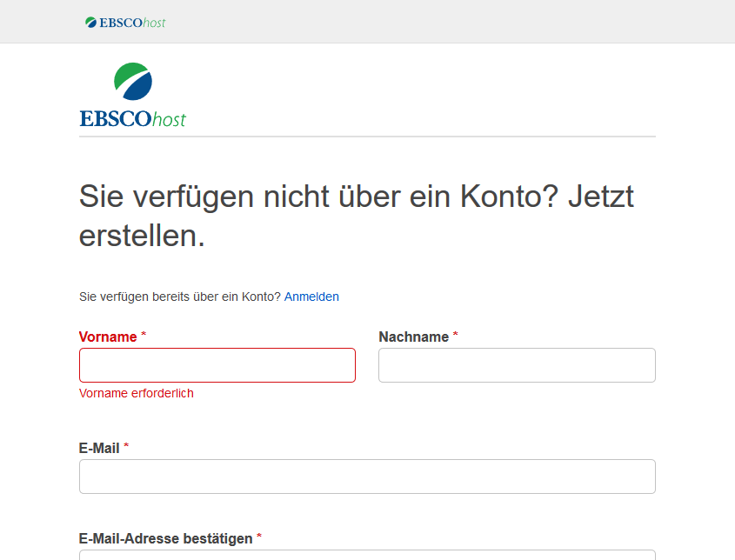
Task: Click the 'Sie verfügen bereits über ein Konto?' text
Action: (x=180, y=297)
